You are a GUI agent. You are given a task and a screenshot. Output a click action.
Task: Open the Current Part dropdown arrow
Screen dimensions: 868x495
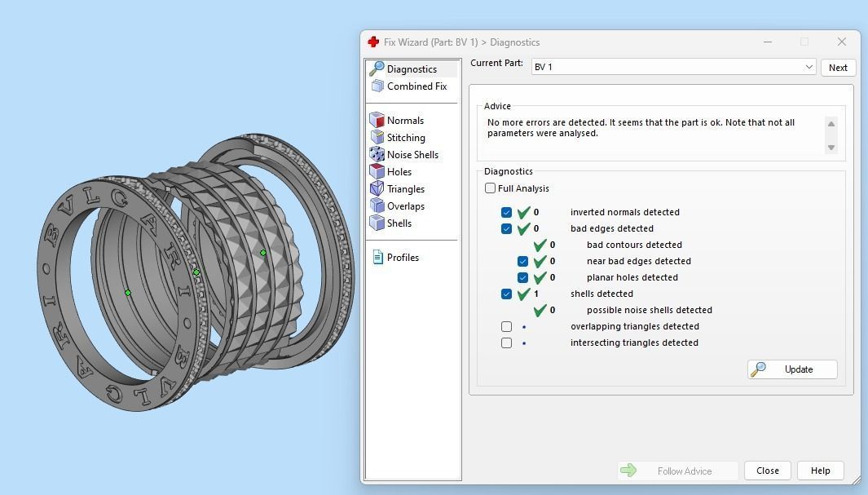809,67
